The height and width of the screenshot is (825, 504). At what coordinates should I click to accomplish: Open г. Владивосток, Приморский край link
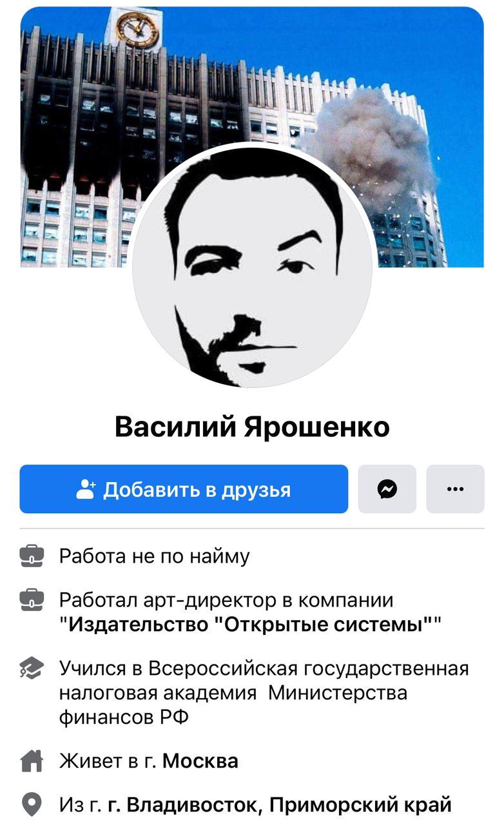tap(280, 805)
